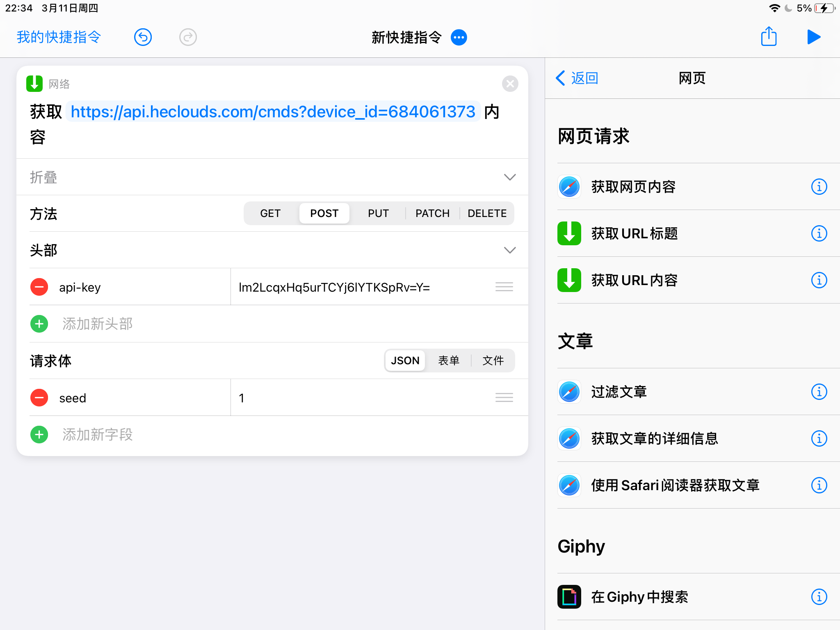The height and width of the screenshot is (630, 840).
Task: Show info for 获取 URL 标题
Action: (819, 233)
